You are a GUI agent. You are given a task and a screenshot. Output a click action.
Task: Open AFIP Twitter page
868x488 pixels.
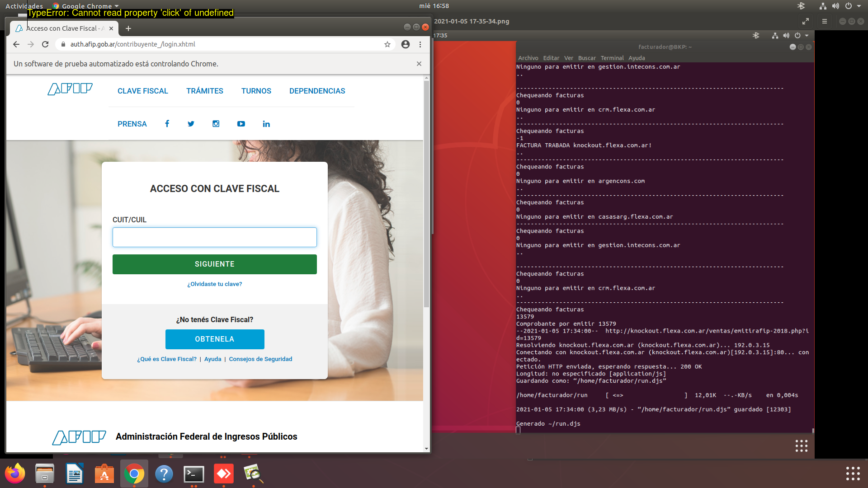pyautogui.click(x=191, y=124)
